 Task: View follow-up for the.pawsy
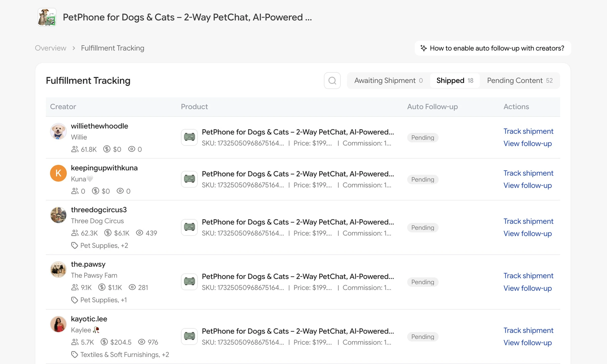[x=528, y=288]
